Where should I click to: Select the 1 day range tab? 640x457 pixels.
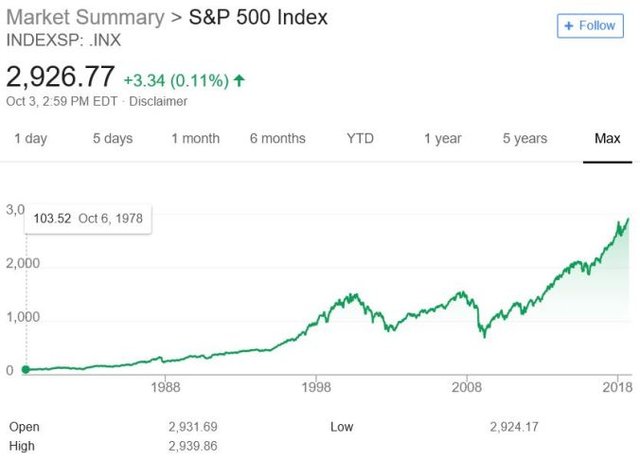pyautogui.click(x=30, y=139)
